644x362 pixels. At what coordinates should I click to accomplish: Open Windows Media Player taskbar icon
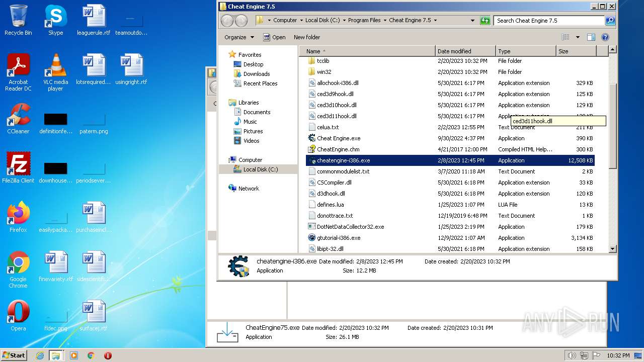point(74,355)
